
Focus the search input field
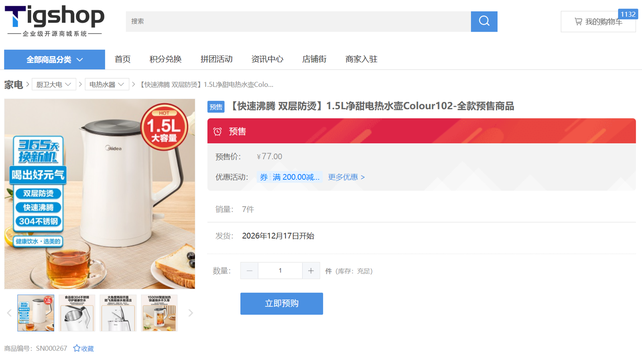click(x=298, y=21)
